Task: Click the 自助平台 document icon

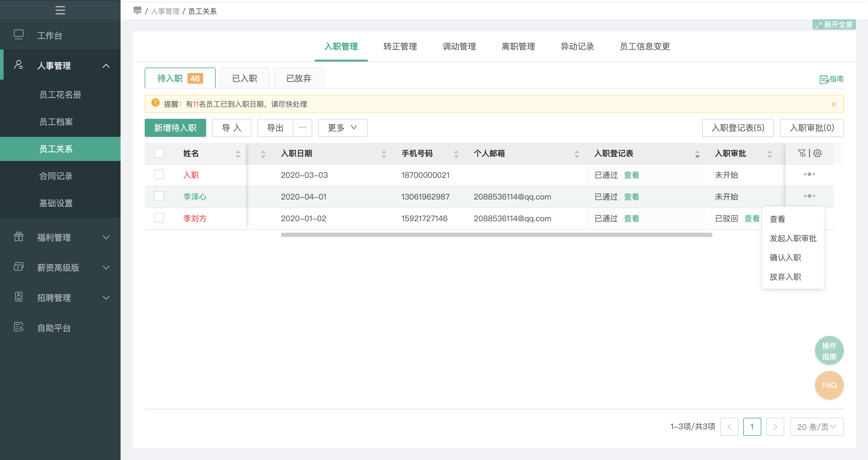Action: point(18,327)
